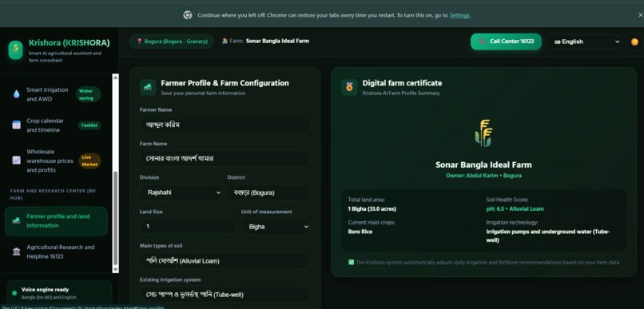This screenshot has width=644, height=309.
Task: Toggle the sun theme button
Action: pyautogui.click(x=634, y=42)
